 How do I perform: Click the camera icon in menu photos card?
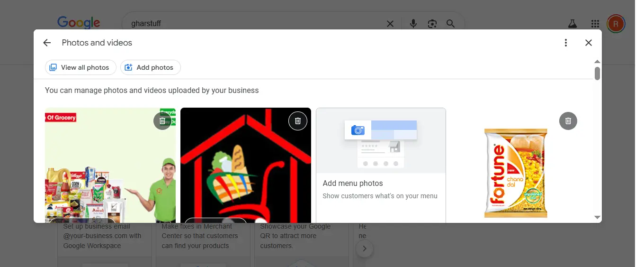pos(358,130)
